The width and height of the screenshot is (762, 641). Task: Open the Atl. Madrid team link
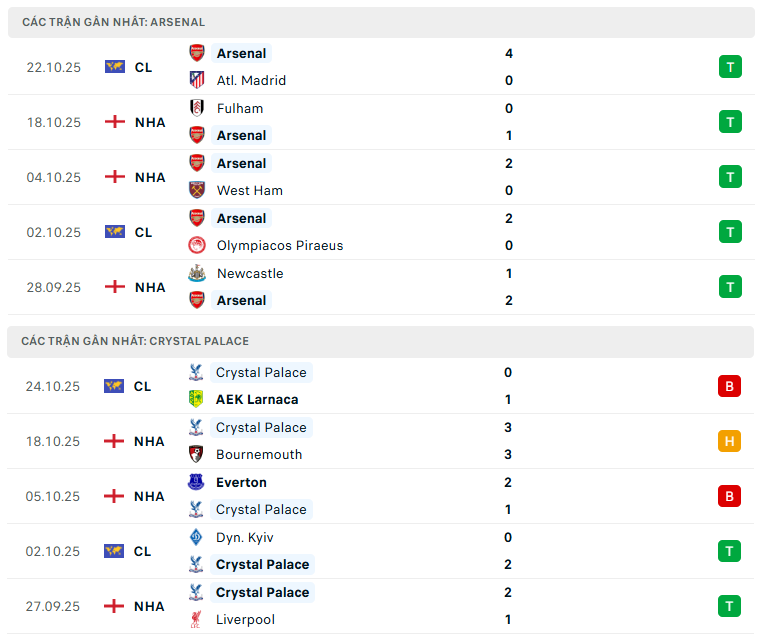tap(251, 80)
